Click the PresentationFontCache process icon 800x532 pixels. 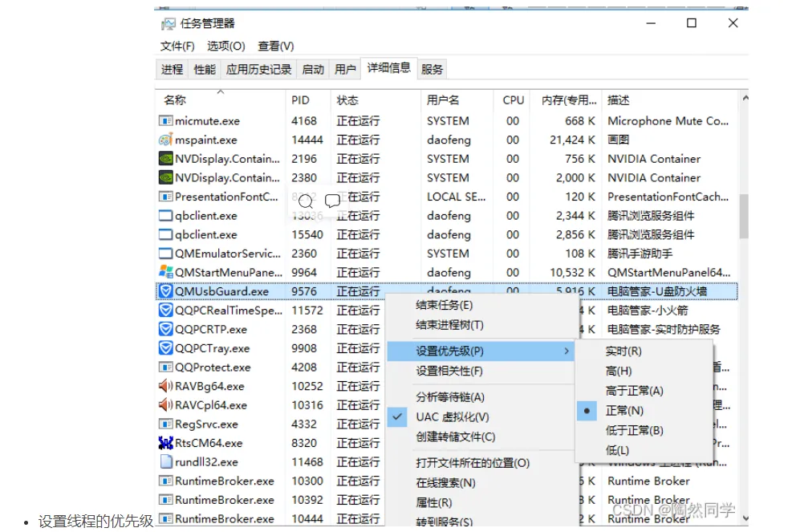tap(165, 197)
